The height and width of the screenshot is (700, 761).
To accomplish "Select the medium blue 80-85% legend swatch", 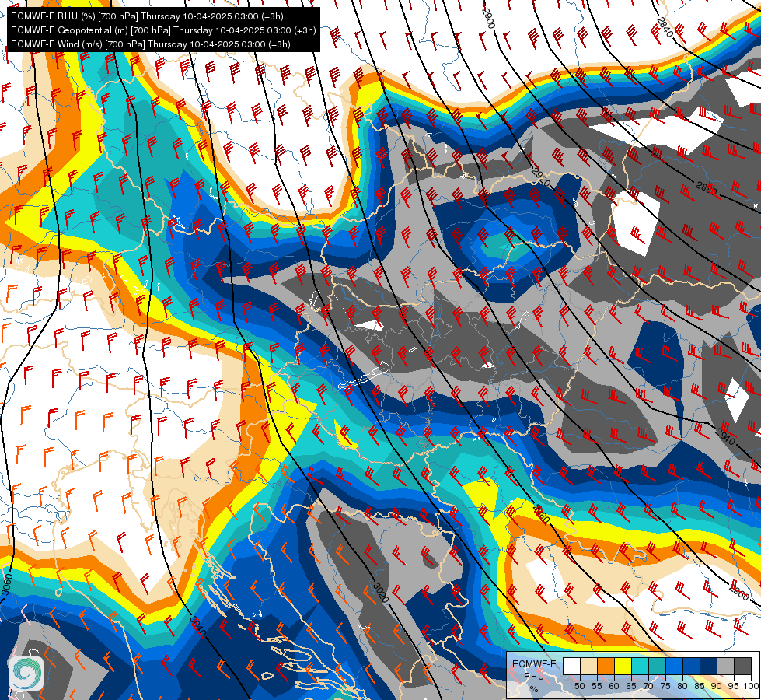I will tap(692, 666).
